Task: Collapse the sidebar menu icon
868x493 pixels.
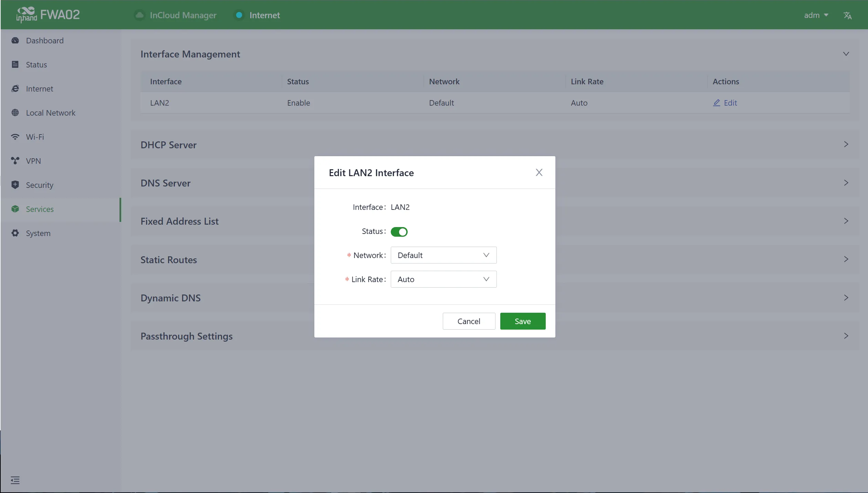Action: point(15,480)
